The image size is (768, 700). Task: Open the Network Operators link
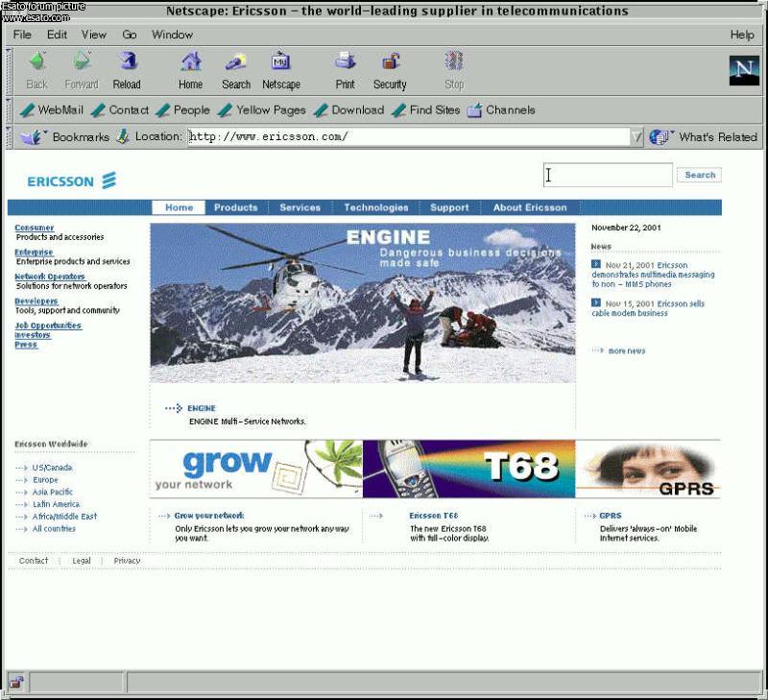coord(50,277)
